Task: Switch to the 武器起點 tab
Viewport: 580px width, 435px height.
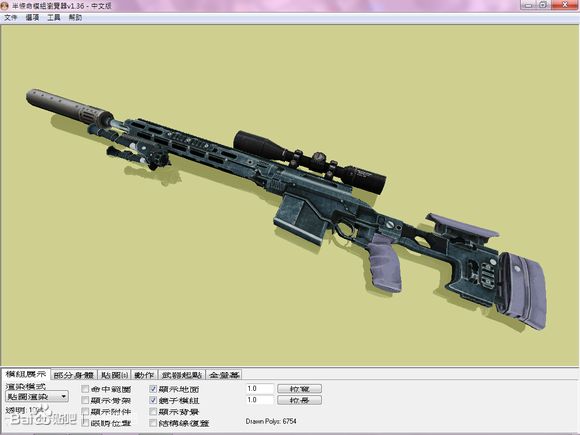Action: (x=182, y=375)
